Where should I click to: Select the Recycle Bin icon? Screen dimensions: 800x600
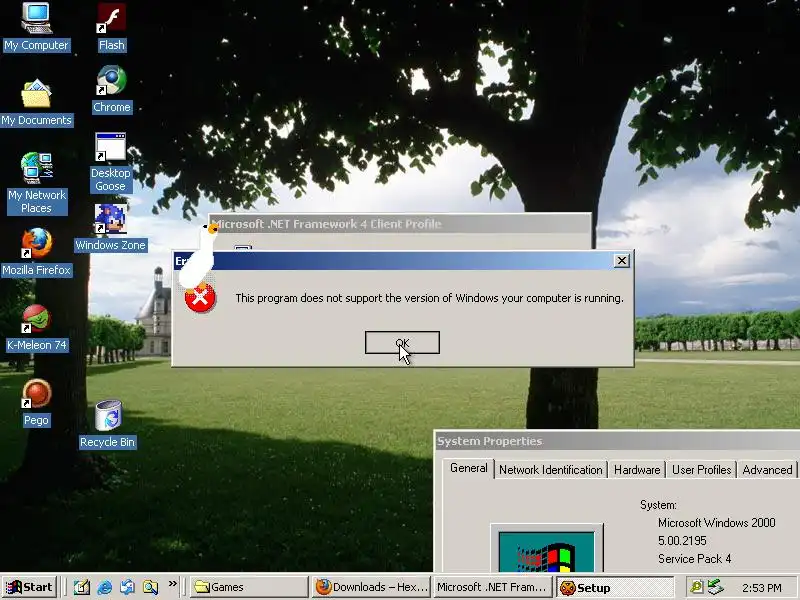coord(108,424)
